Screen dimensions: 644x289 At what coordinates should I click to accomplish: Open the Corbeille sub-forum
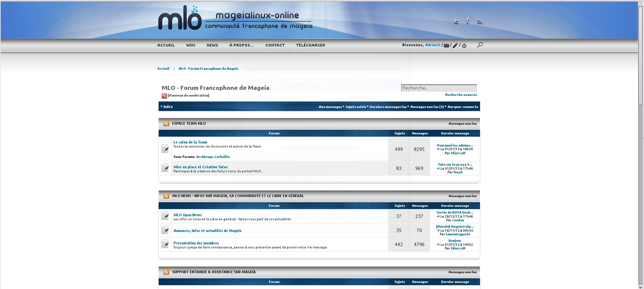[x=222, y=157]
